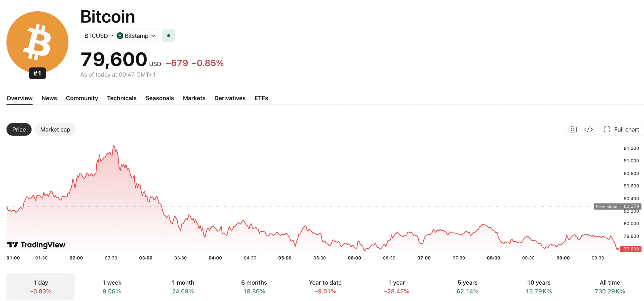644x301 pixels.
Task: Select the 1 week range
Action: point(112,287)
